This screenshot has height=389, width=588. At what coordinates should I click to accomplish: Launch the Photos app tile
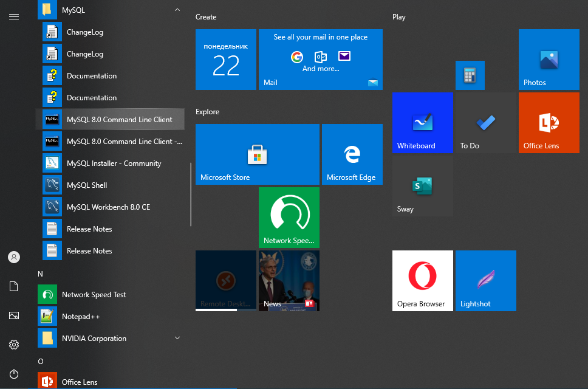549,60
